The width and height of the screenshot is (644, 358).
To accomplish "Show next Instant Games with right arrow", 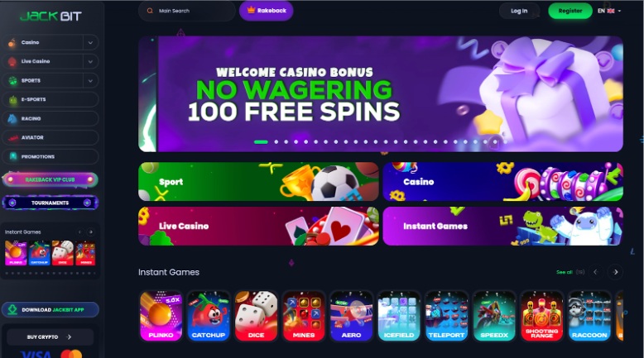I will point(615,272).
